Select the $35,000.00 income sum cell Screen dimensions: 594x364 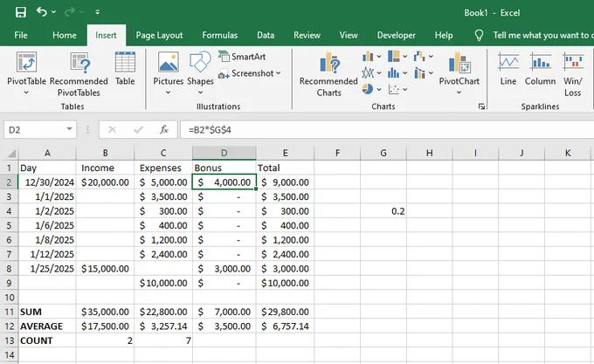(106, 312)
